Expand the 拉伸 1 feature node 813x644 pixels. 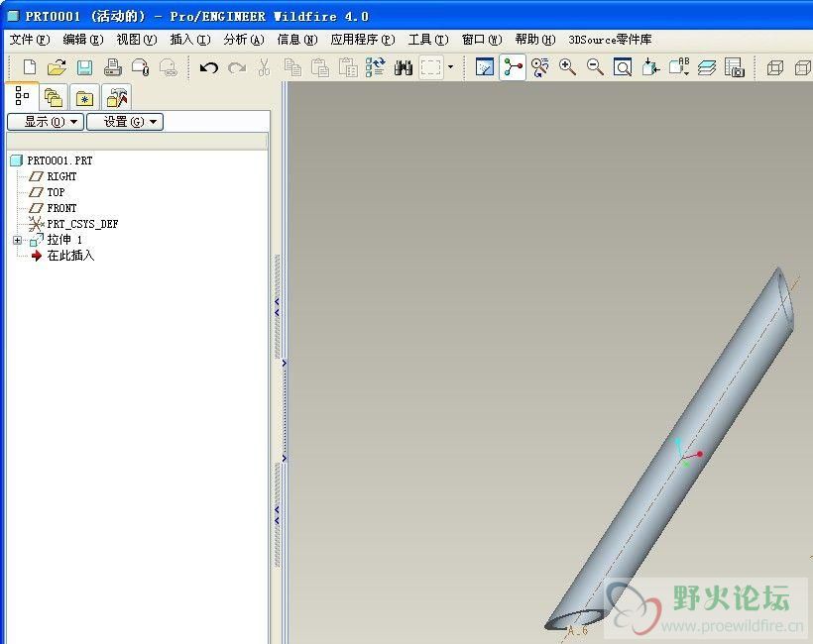click(17, 240)
